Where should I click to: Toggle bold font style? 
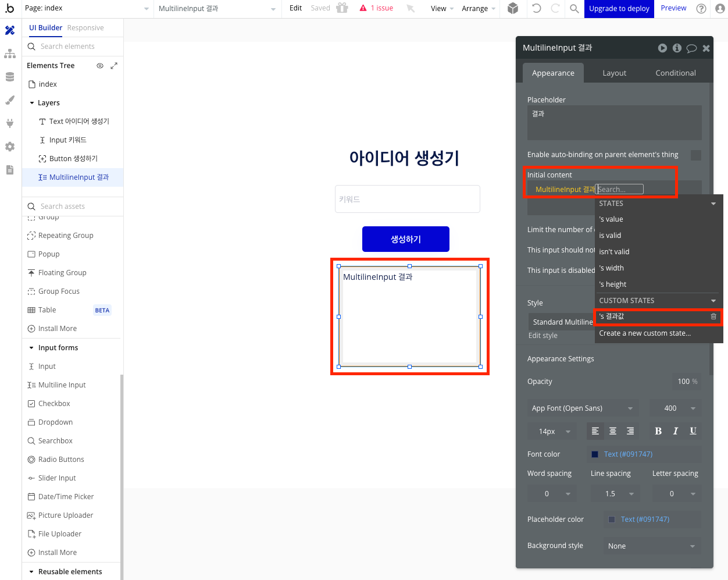(x=658, y=431)
